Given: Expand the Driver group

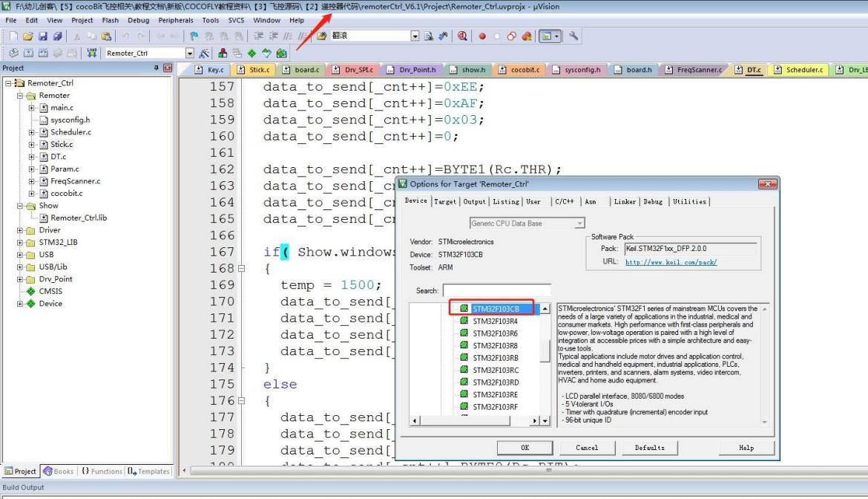Looking at the screenshot, I should tap(20, 230).
